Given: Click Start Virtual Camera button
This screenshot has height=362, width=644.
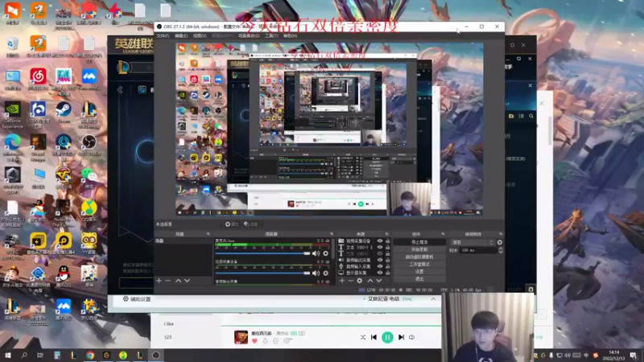Looking at the screenshot, I should click(x=419, y=257).
